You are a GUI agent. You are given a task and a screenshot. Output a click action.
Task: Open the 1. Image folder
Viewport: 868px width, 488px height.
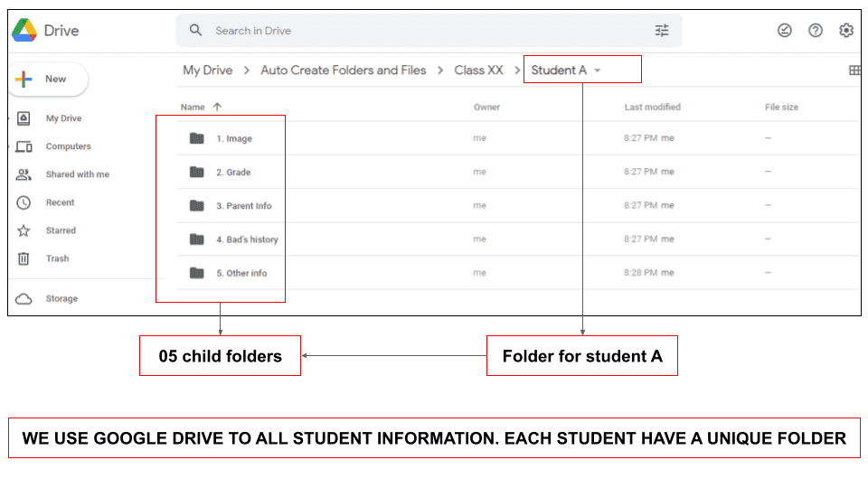click(x=233, y=138)
